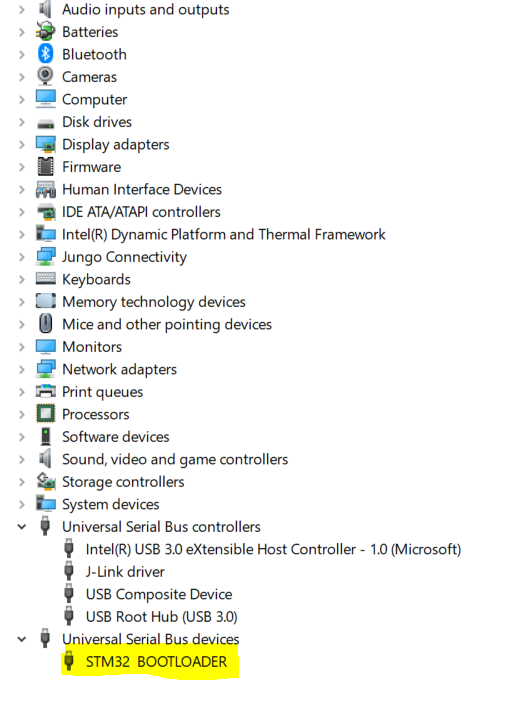Click the Network adapters icon
Screen dimensions: 526x705
point(45,369)
